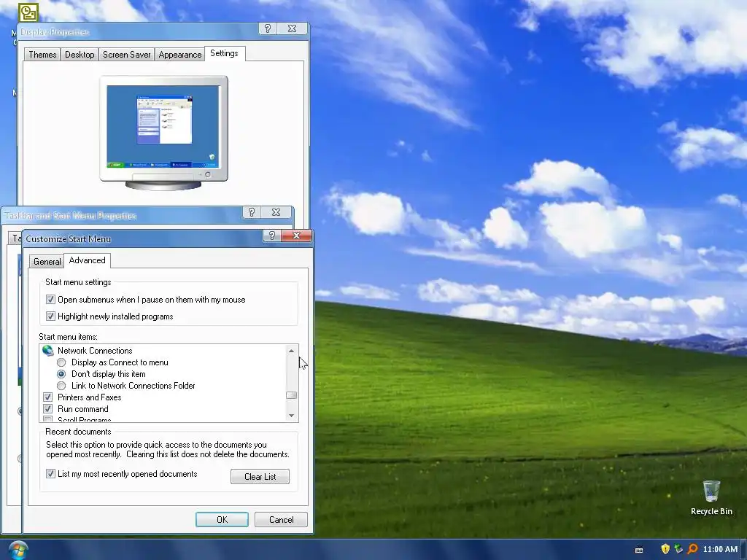Toggle Open submenus when I pause checkbox
This screenshot has height=560, width=747.
[x=50, y=300]
